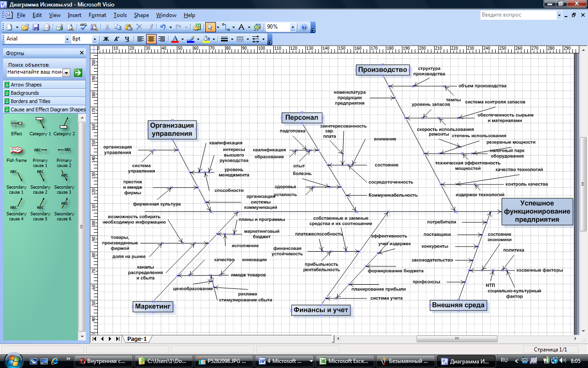This screenshot has width=588, height=368.
Task: Apply blue line color swatch
Action: [191, 39]
